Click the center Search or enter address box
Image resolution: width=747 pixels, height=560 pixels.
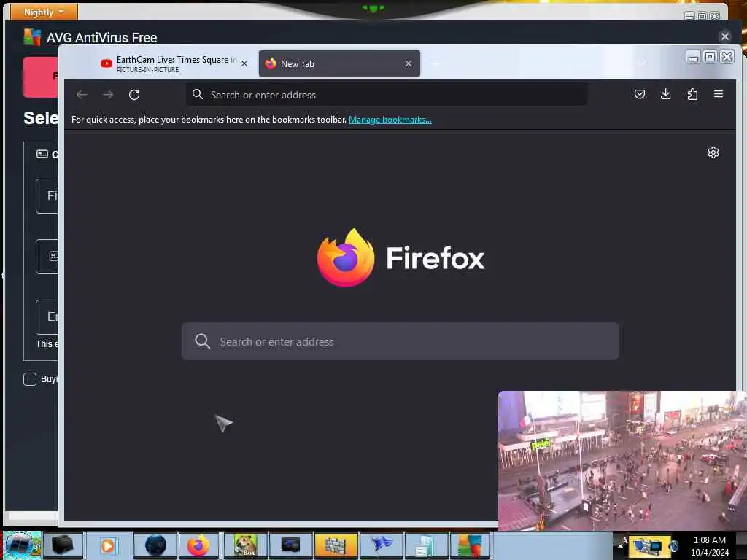pyautogui.click(x=400, y=341)
